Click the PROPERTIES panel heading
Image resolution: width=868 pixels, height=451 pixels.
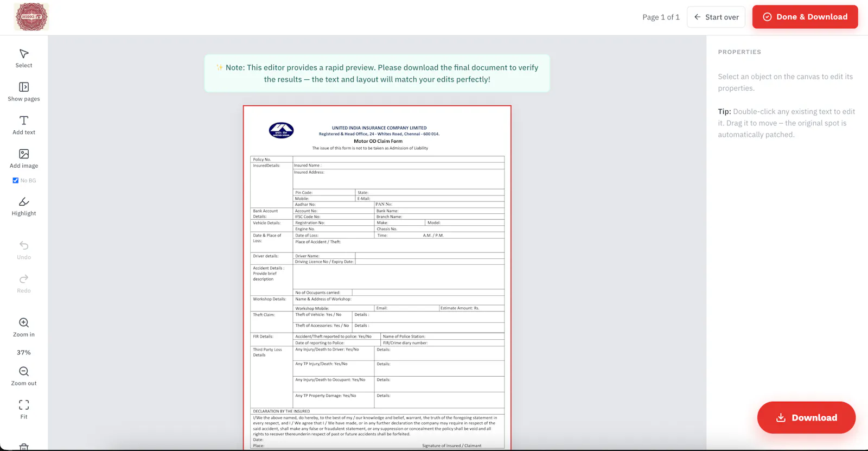(739, 52)
